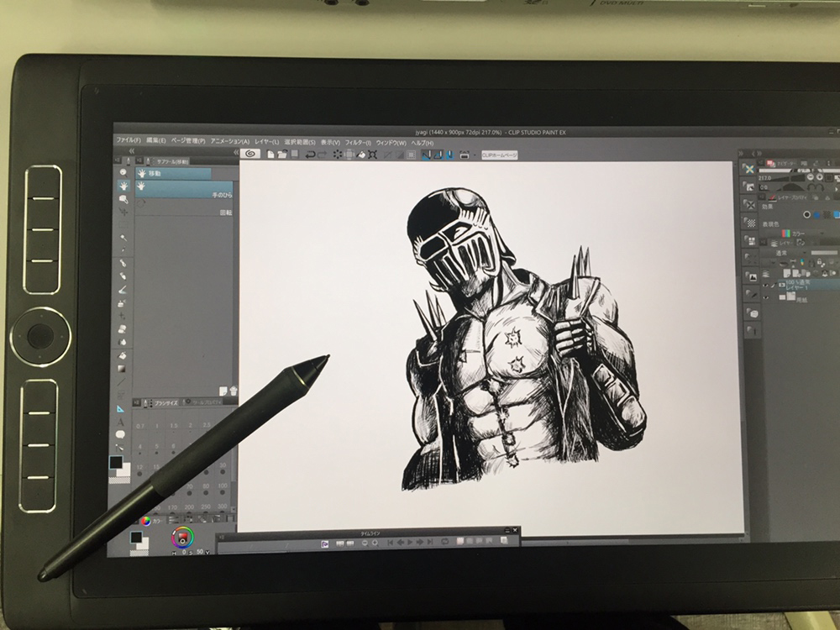Collapse the left tool palette dock arrows

point(130,152)
